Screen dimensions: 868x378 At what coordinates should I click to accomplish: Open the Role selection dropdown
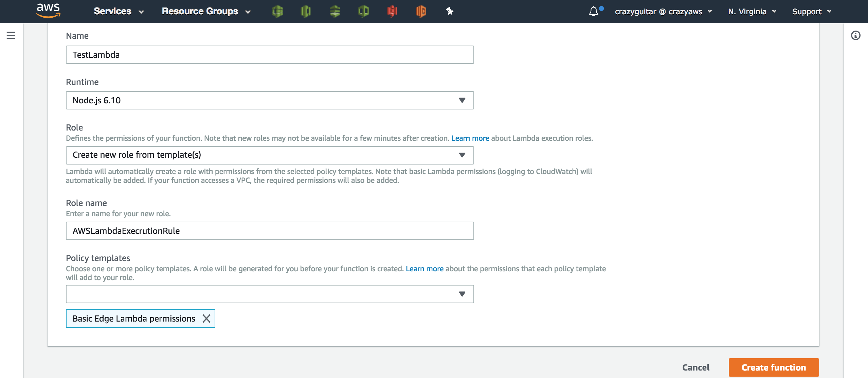(270, 155)
